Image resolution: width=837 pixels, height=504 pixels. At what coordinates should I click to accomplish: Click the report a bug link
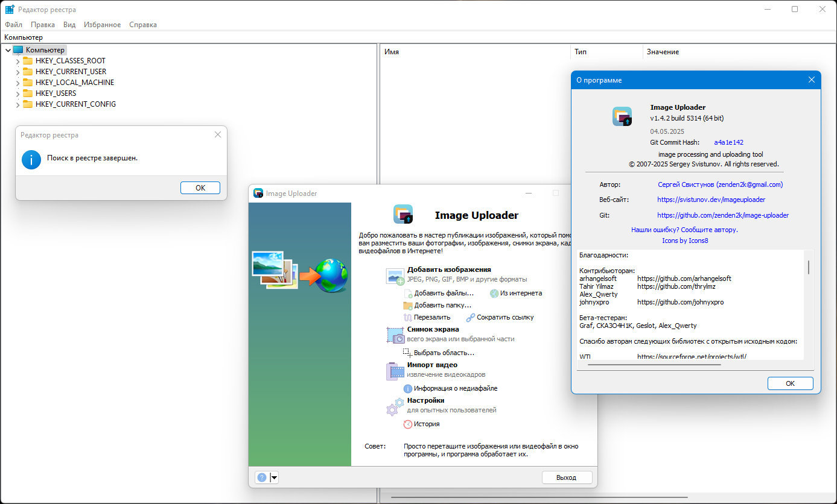684,230
